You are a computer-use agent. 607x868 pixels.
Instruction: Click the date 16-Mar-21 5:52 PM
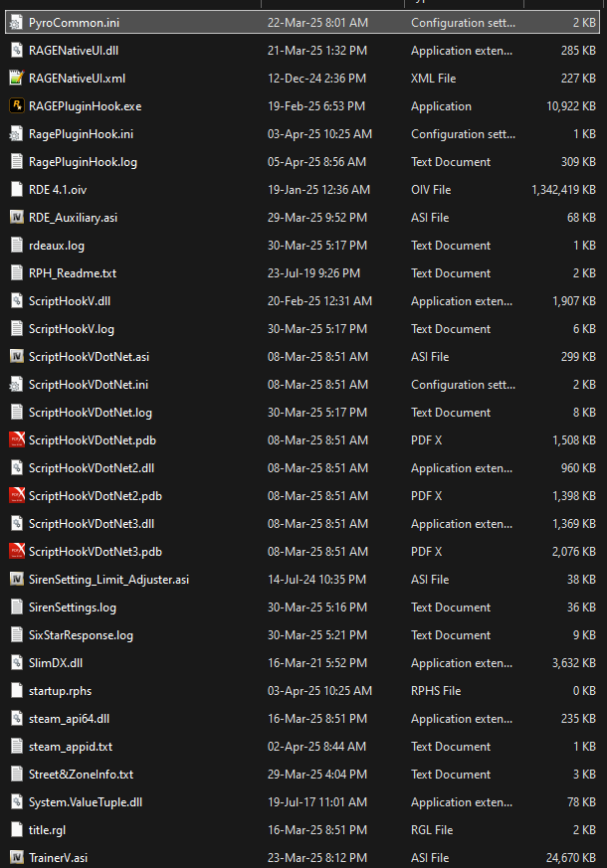[316, 662]
